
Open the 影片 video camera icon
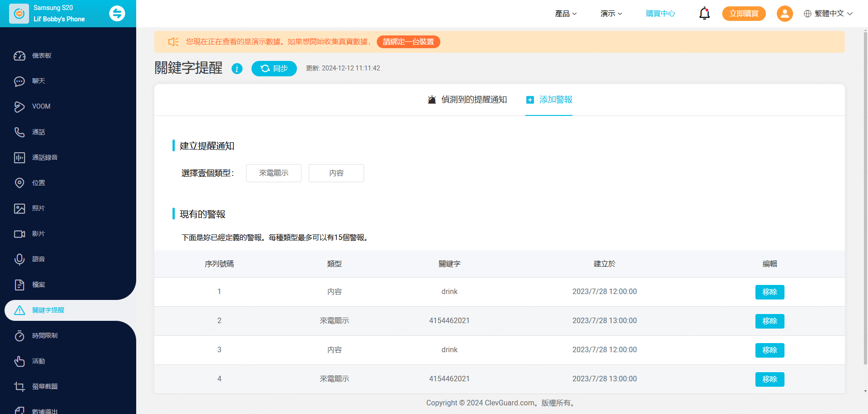[x=20, y=234]
